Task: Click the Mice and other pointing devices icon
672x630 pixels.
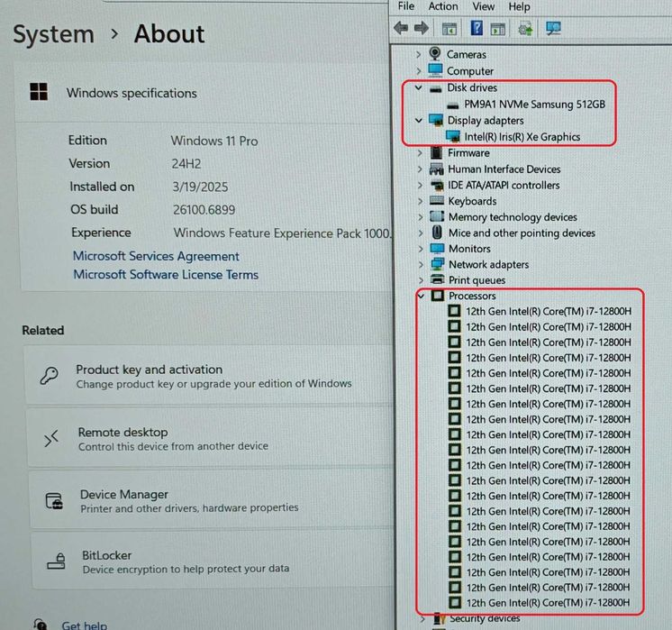Action: pos(437,232)
